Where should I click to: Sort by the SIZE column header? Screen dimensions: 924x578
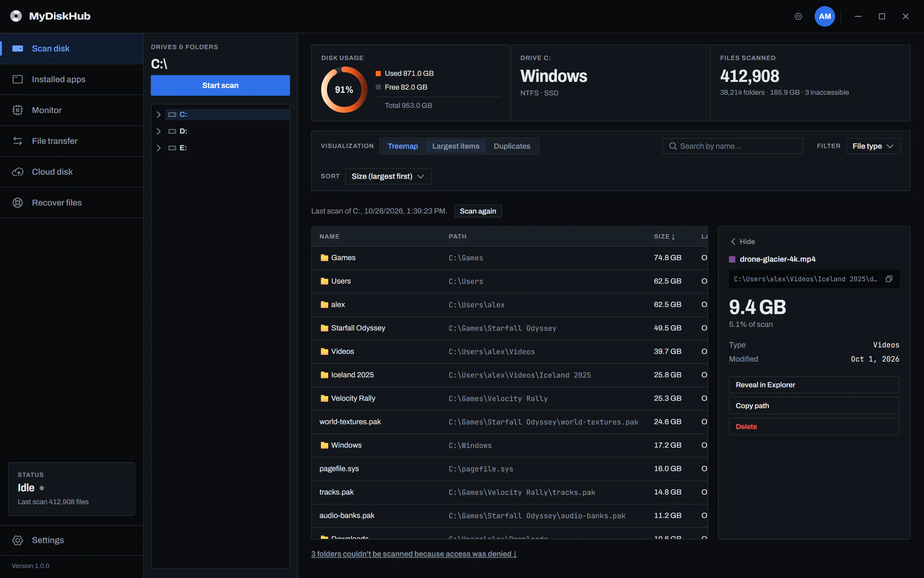pyautogui.click(x=664, y=237)
